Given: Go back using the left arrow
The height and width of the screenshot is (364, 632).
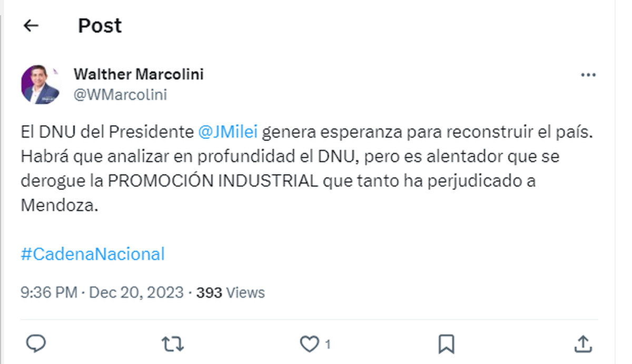Looking at the screenshot, I should (x=32, y=26).
